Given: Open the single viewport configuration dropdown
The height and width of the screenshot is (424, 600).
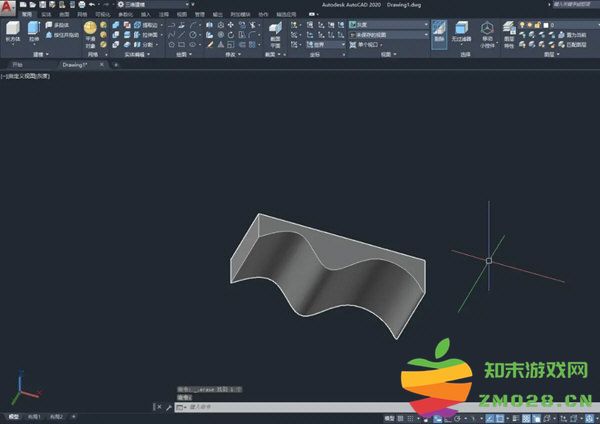Looking at the screenshot, I should pos(367,45).
